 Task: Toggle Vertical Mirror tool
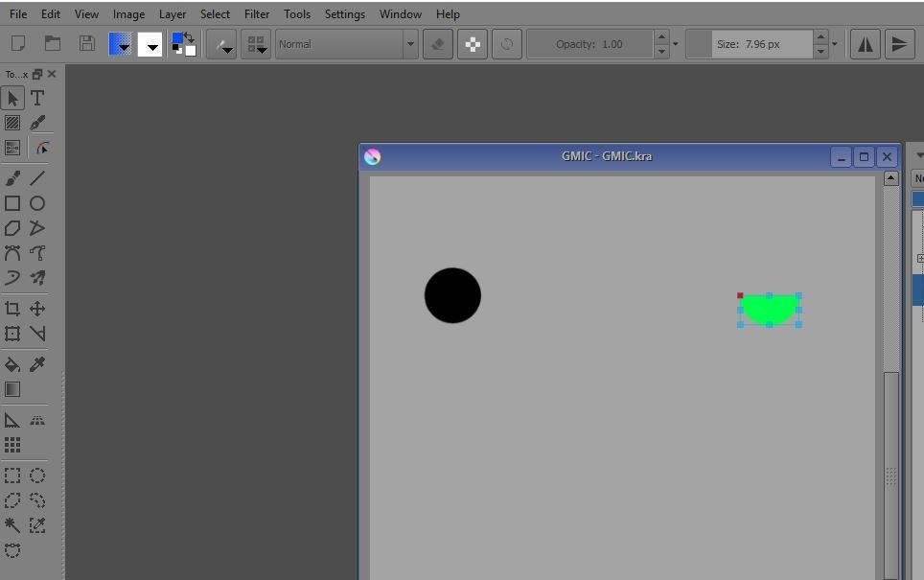coord(900,44)
